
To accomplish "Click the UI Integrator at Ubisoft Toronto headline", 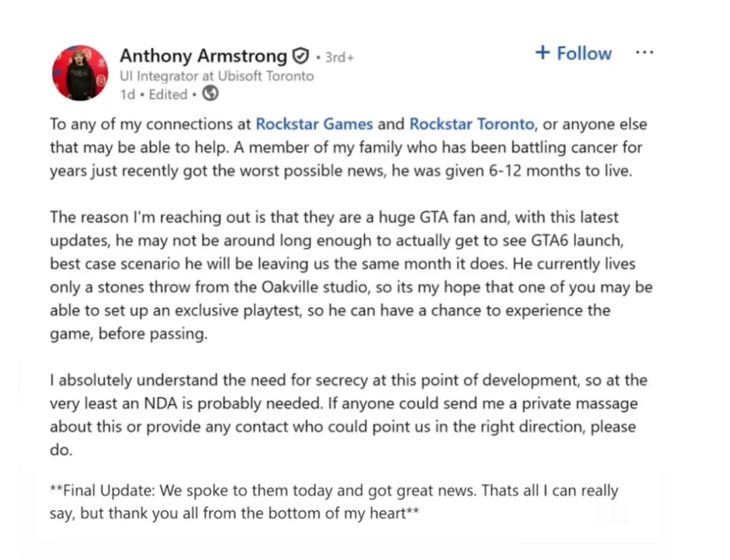I will (217, 76).
